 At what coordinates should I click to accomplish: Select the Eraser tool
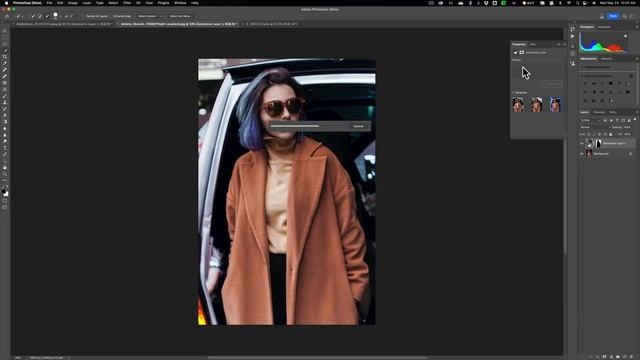pyautogui.click(x=5, y=115)
